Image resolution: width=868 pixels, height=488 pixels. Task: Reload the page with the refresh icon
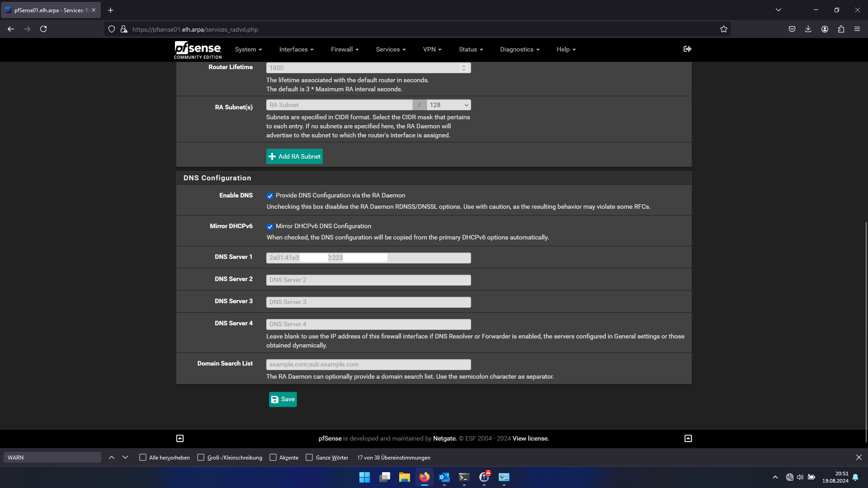click(43, 29)
